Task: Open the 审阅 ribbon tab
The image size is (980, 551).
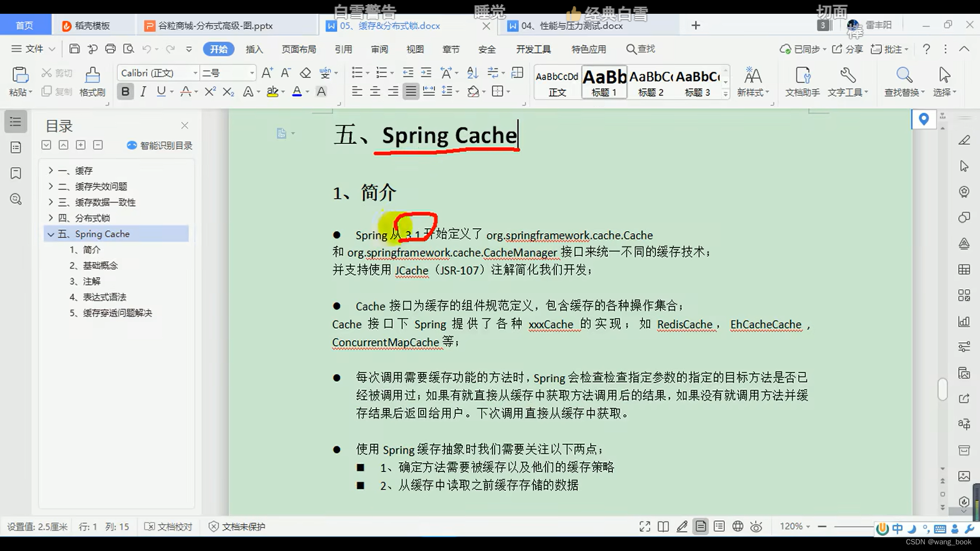Action: pyautogui.click(x=379, y=49)
